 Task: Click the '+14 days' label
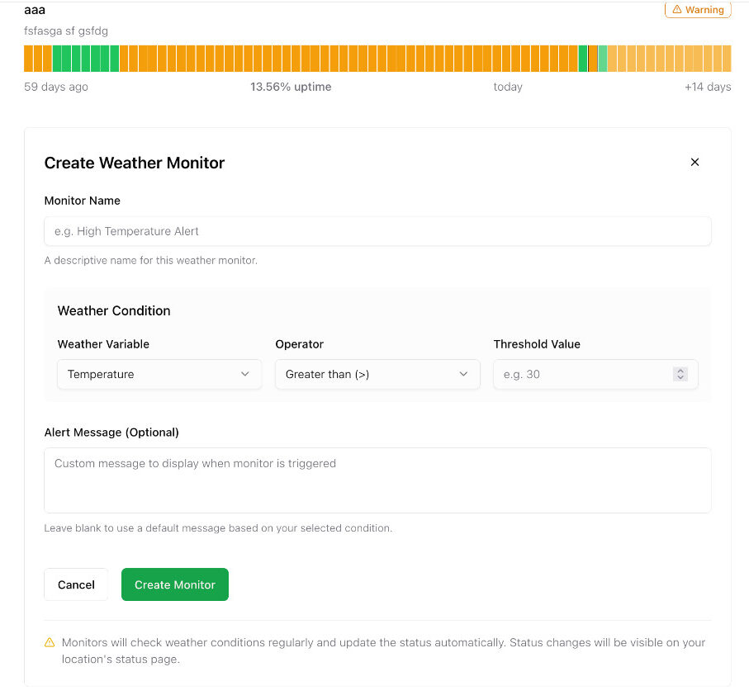708,87
